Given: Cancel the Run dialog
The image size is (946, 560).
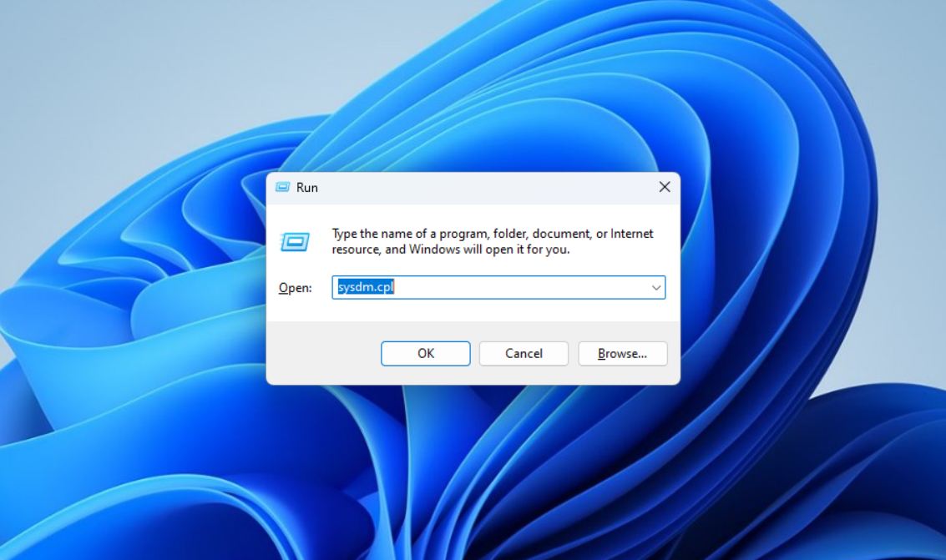Looking at the screenshot, I should pos(524,353).
